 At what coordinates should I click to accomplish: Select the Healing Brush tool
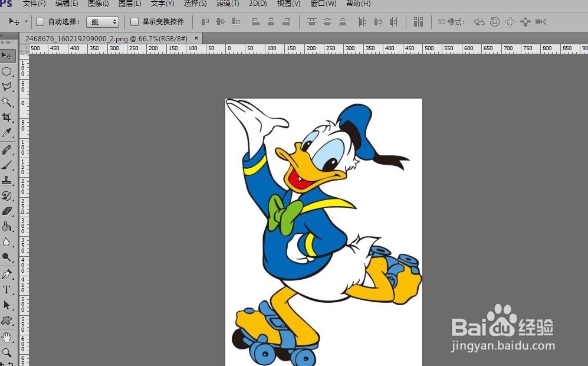tap(7, 150)
